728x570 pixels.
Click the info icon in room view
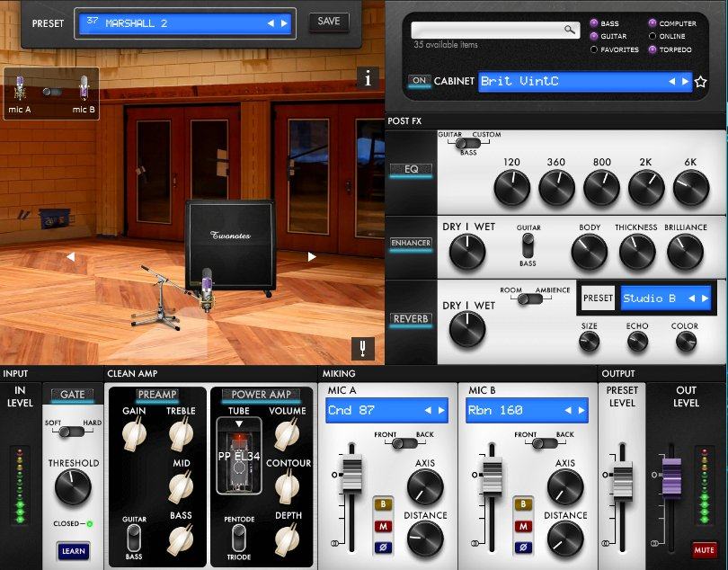[368, 78]
